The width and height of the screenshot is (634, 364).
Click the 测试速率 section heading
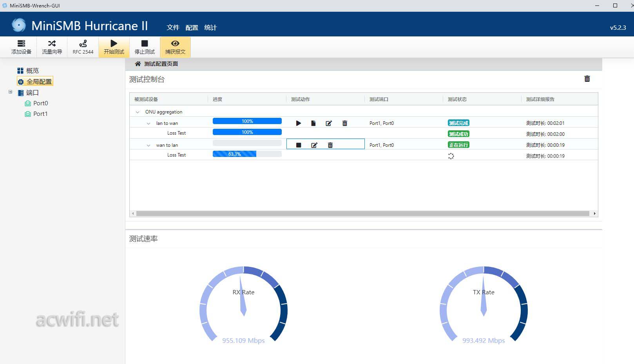pos(143,239)
